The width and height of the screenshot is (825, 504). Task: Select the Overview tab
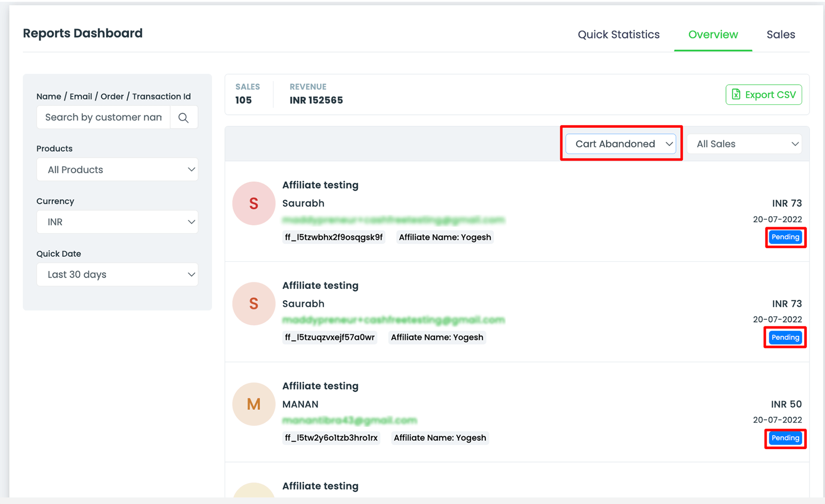click(x=713, y=35)
